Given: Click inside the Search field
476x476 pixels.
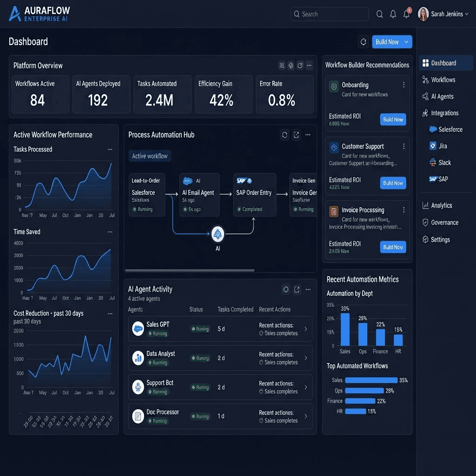Looking at the screenshot, I should tap(330, 14).
